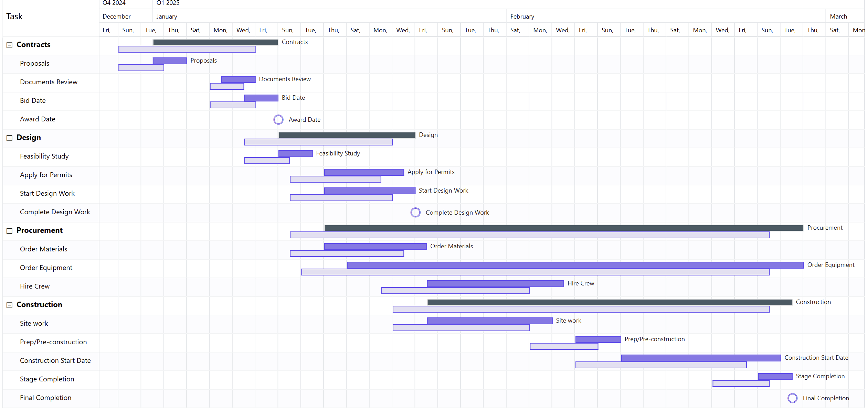Click the Complete Design Work milestone circle
The width and height of the screenshot is (868, 412).
click(415, 213)
